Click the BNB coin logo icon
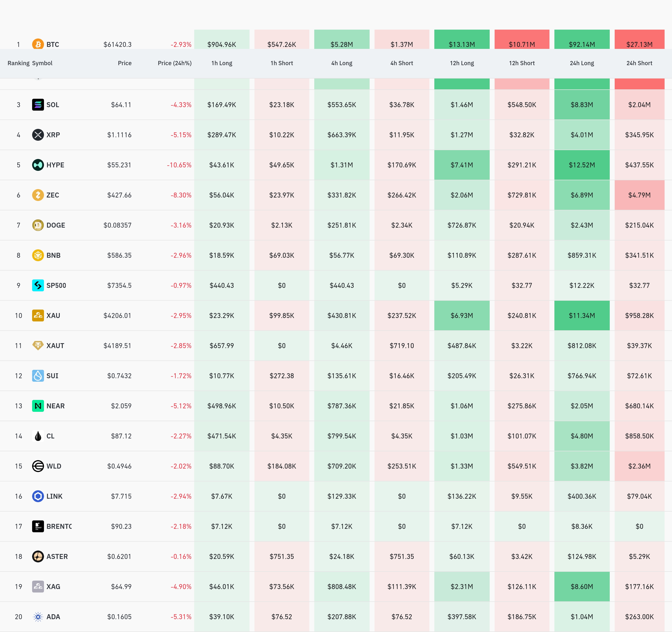Image resolution: width=672 pixels, height=632 pixels. pyautogui.click(x=38, y=255)
